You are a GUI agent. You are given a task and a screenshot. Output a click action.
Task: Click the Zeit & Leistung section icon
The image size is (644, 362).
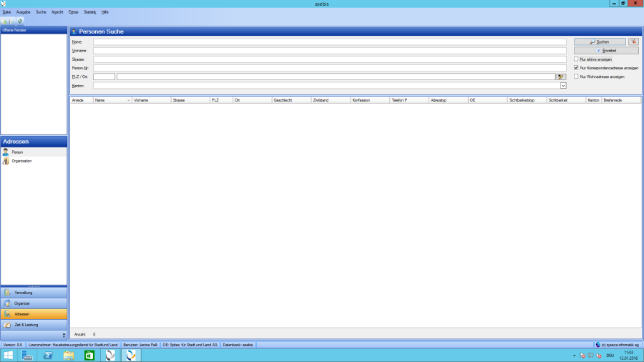coord(7,325)
